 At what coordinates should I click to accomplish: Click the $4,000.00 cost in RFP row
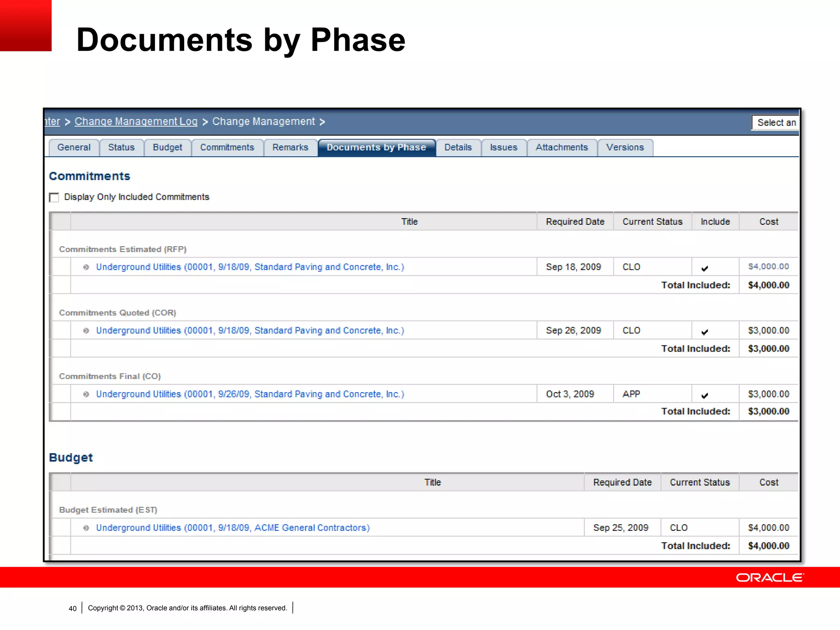pyautogui.click(x=769, y=267)
